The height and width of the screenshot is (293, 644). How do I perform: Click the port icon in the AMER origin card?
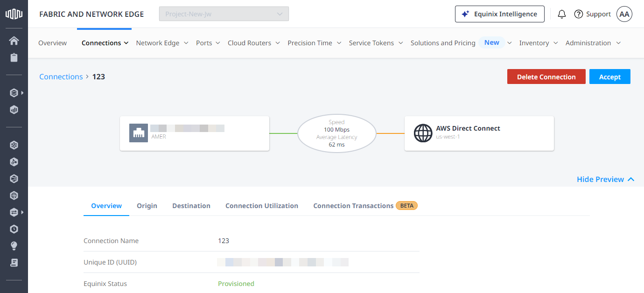(x=139, y=133)
